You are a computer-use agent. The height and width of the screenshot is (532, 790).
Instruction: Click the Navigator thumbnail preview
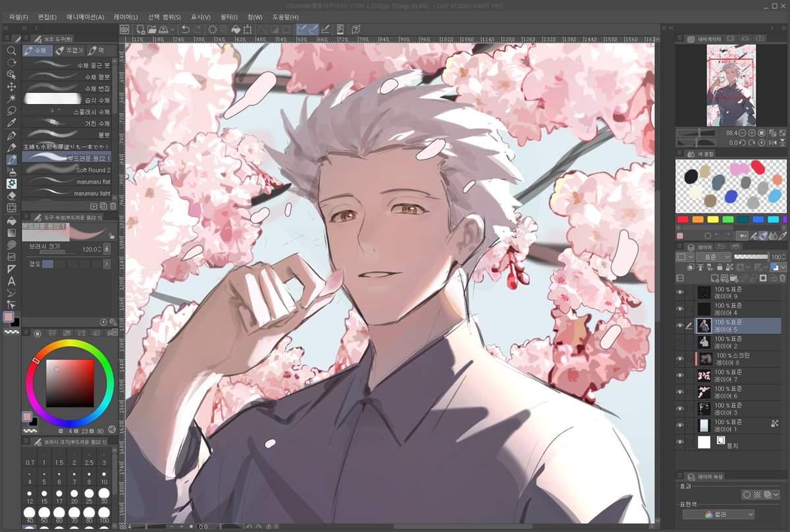pos(731,86)
